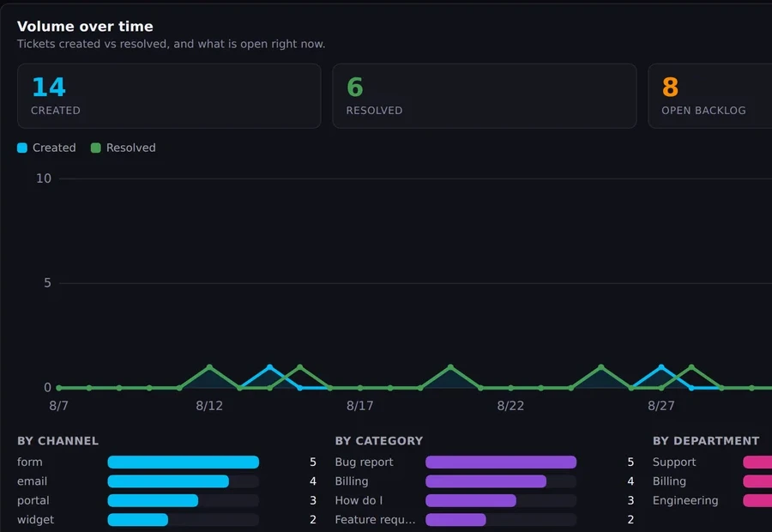Image resolution: width=772 pixels, height=532 pixels.
Task: Click the Volume over time heading
Action: click(85, 26)
